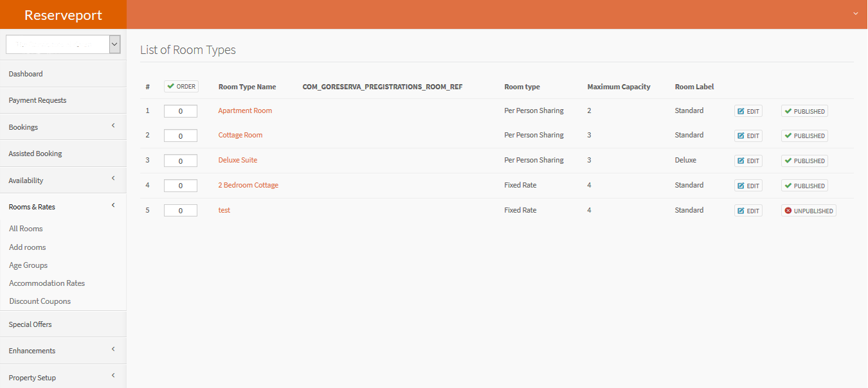Screen dimensions: 868x388
Task: Click order field for Deluxe Suite
Action: [181, 161]
